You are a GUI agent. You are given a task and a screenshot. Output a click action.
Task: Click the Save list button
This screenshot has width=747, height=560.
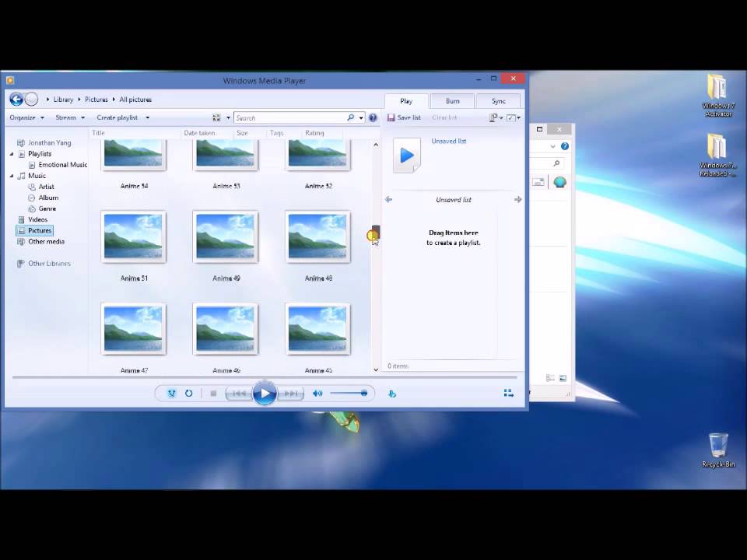click(404, 117)
